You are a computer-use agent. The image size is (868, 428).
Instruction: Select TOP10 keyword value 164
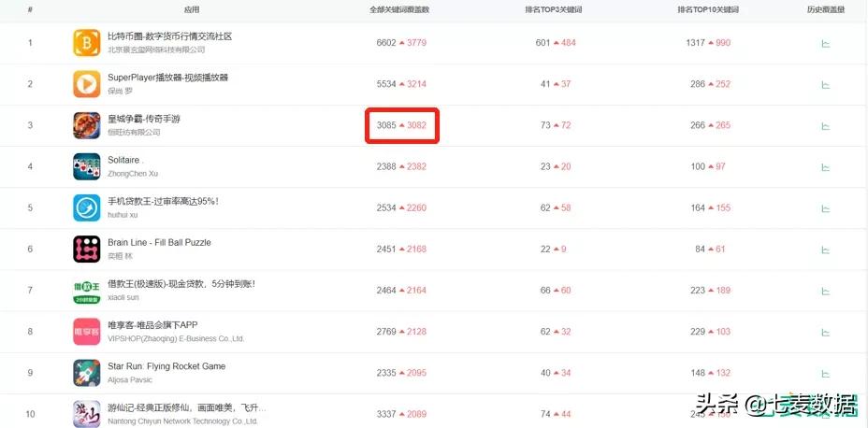click(698, 207)
